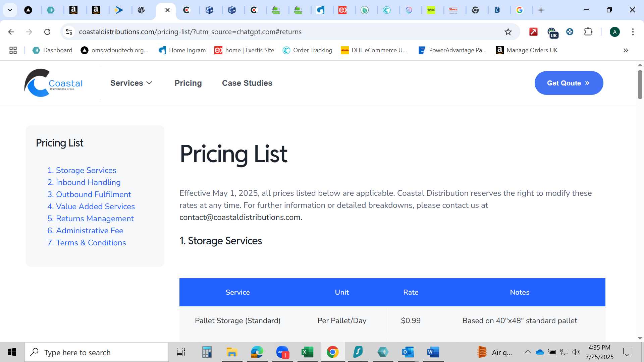Open the home | Exertis Site bookmark

pyautogui.click(x=244, y=50)
